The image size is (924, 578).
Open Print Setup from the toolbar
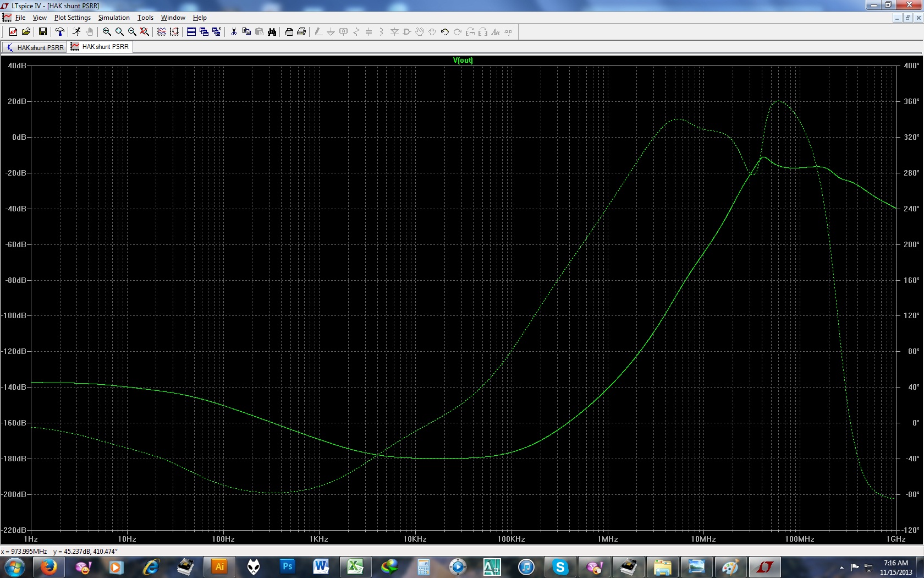[289, 32]
